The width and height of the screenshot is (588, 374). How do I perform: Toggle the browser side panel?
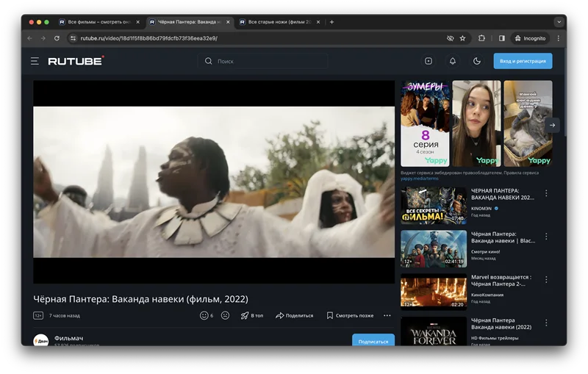[502, 38]
